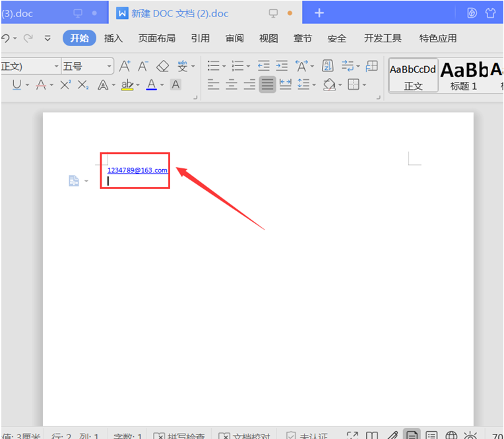504x439 pixels.
Task: Align text left
Action: [x=213, y=84]
